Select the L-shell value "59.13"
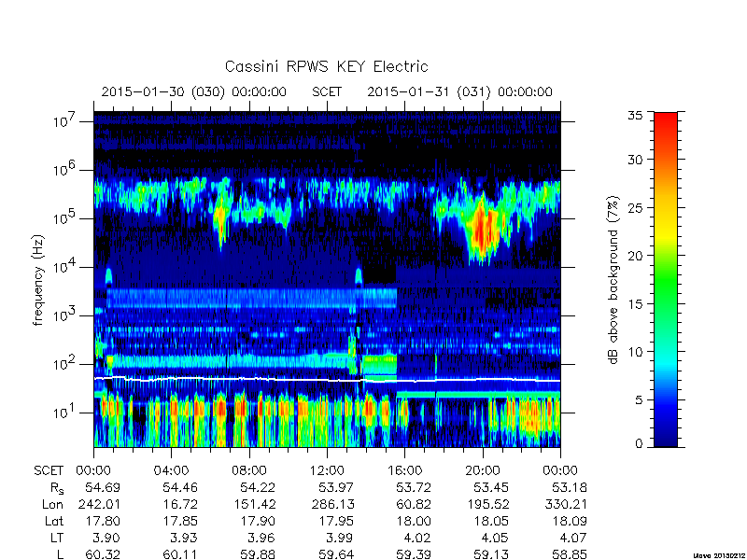This screenshot has height=560, width=747. coord(491,554)
